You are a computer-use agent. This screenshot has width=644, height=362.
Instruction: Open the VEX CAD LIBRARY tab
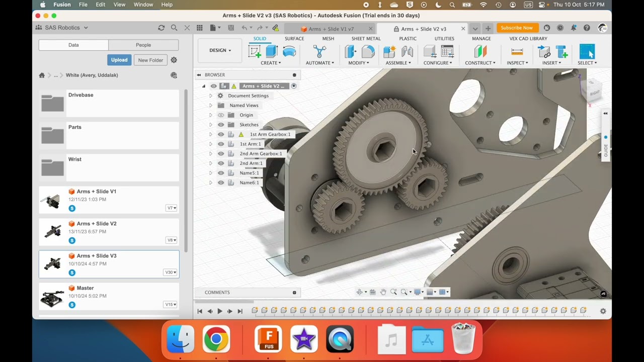[x=528, y=39]
